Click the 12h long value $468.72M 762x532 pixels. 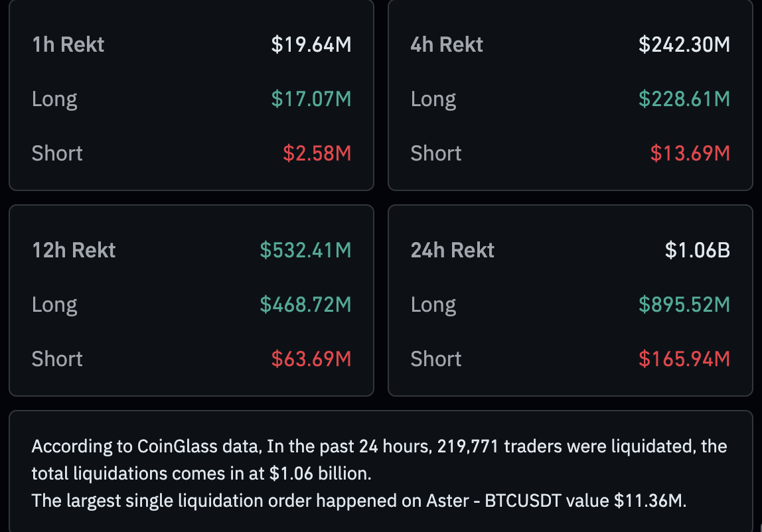[305, 304]
